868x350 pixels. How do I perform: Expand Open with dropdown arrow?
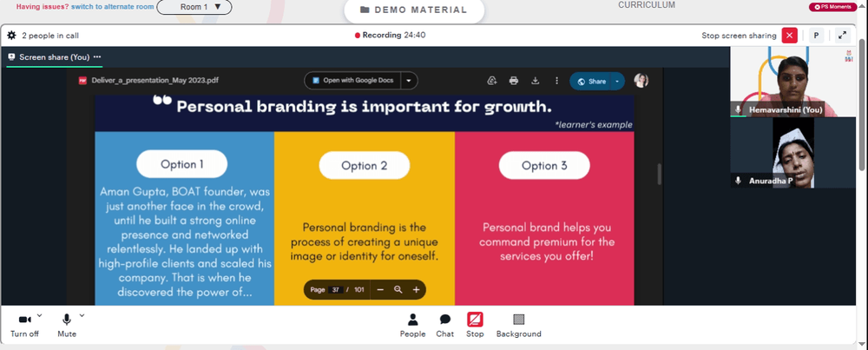409,80
